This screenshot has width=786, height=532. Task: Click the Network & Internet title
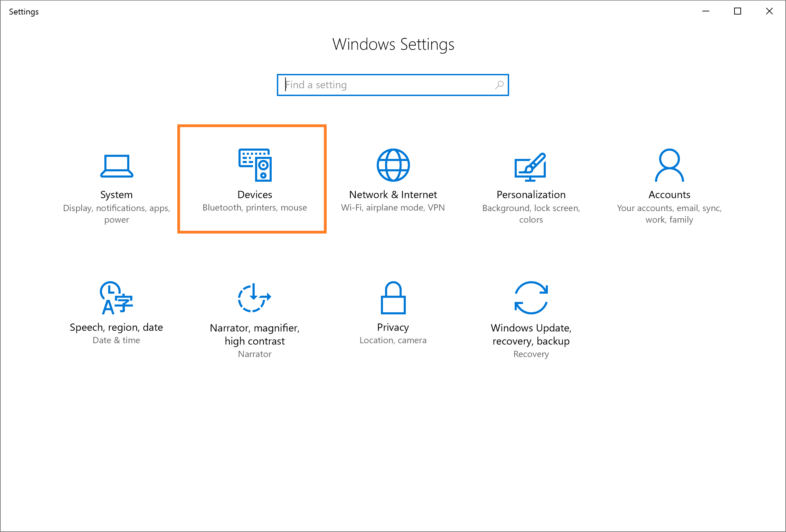pyautogui.click(x=393, y=194)
